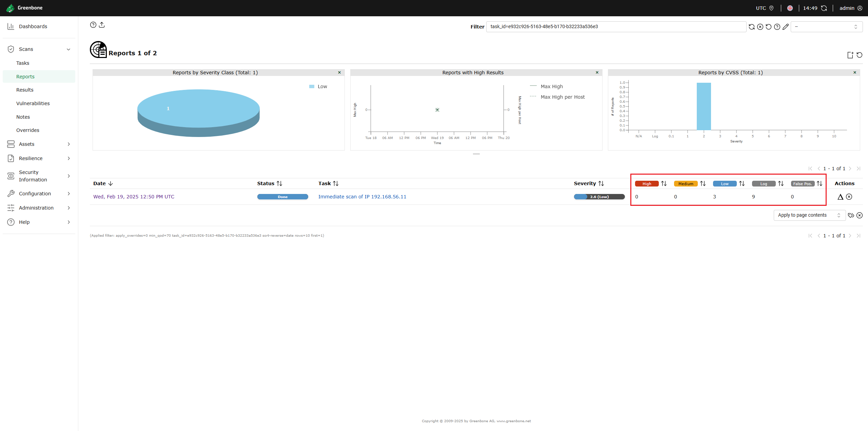The height and width of the screenshot is (431, 868).
Task: Reset dashboard to defaults icon
Action: (860, 55)
